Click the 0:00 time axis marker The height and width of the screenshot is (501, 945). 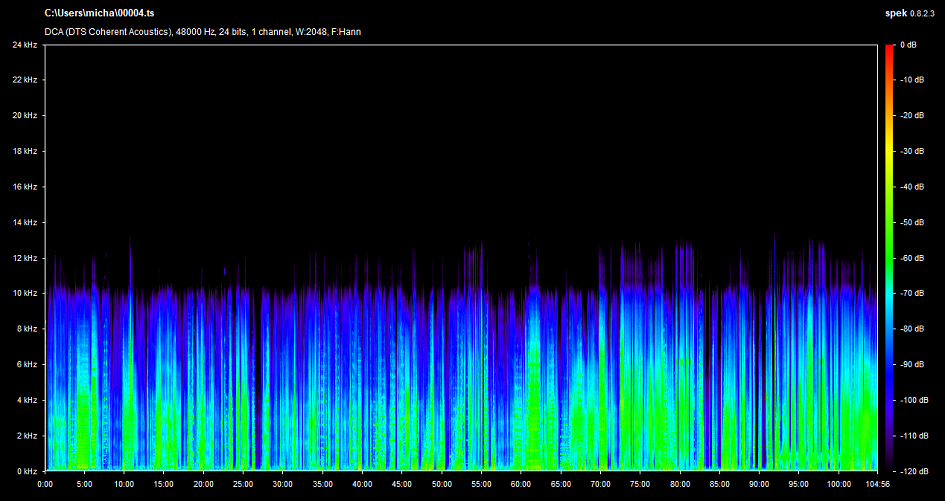[x=45, y=484]
